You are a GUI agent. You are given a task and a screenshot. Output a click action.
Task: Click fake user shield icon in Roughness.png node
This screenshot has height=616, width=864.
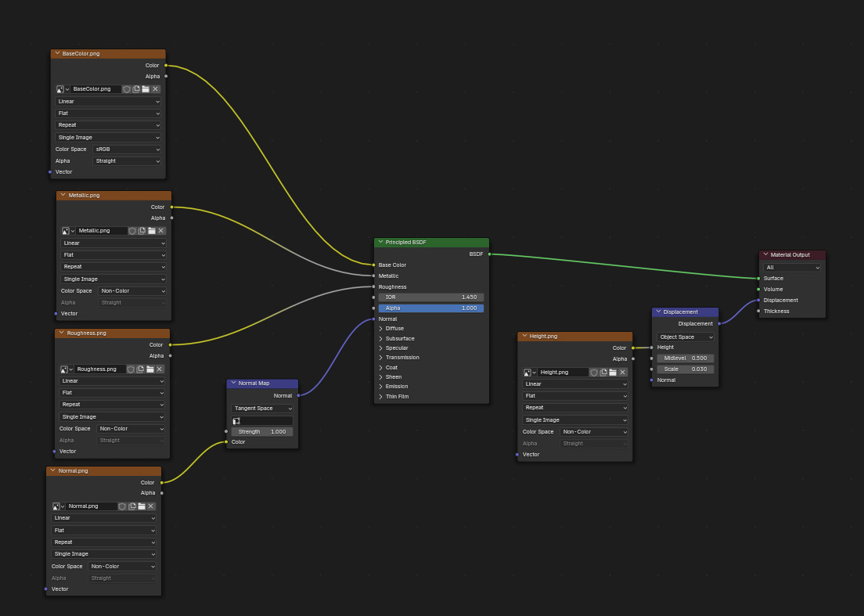(131, 369)
